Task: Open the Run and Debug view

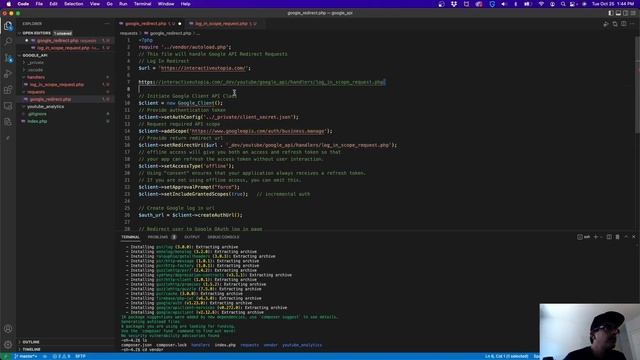Action: [x=8, y=74]
